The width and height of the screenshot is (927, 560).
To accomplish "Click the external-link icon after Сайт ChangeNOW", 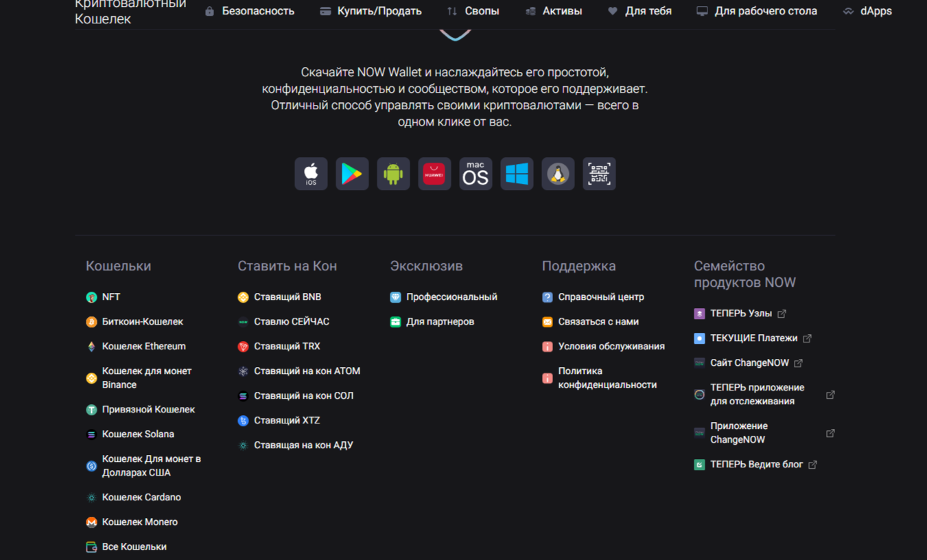I will 798,363.
